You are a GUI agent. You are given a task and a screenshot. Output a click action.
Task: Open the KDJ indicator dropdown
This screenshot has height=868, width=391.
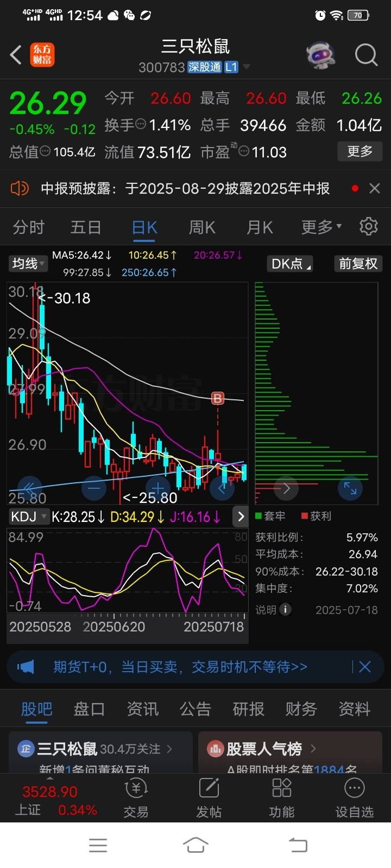(x=28, y=516)
